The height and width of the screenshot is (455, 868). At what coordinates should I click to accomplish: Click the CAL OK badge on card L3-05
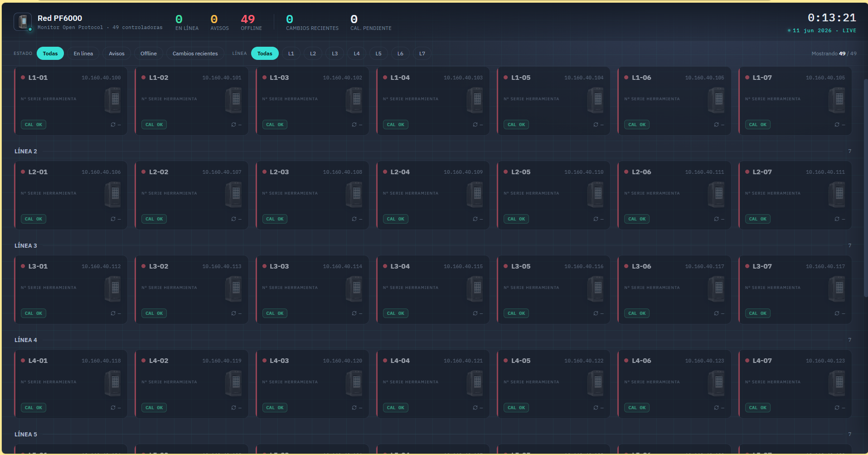[x=516, y=313]
